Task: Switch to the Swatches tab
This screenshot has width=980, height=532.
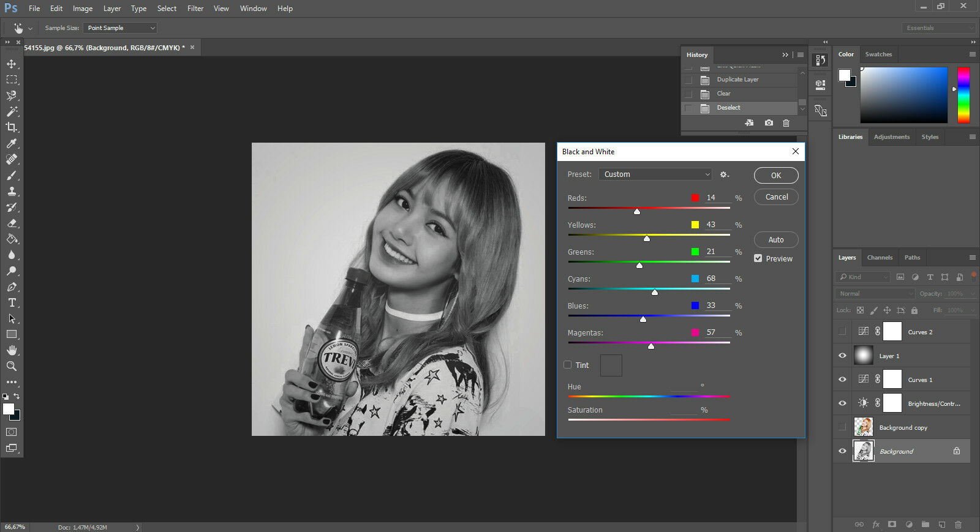Action: click(878, 54)
